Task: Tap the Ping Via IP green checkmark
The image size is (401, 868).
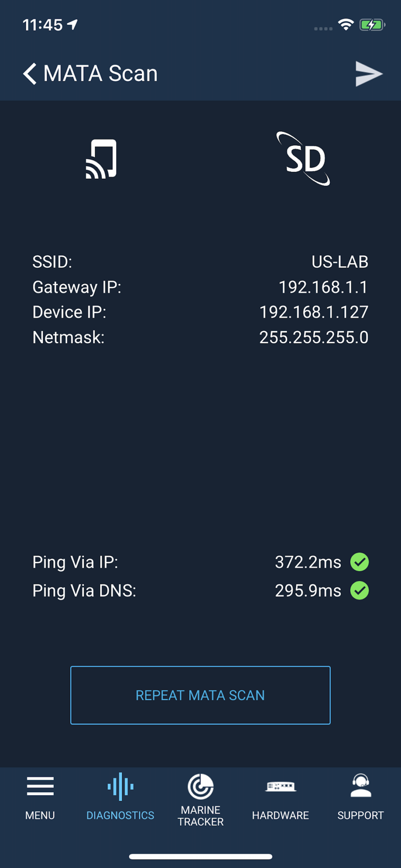Action: pos(359,562)
